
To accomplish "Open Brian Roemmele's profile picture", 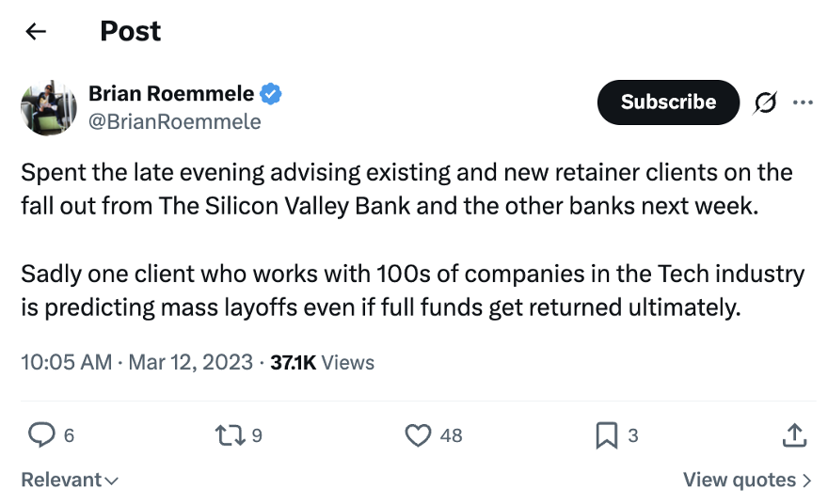I will [49, 107].
